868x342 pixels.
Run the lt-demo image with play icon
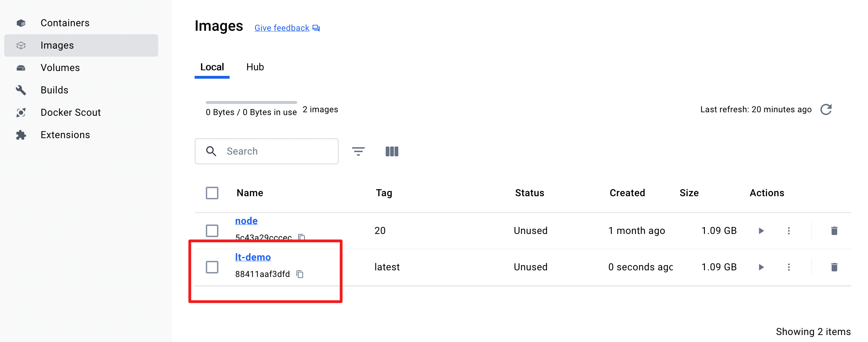(x=761, y=267)
